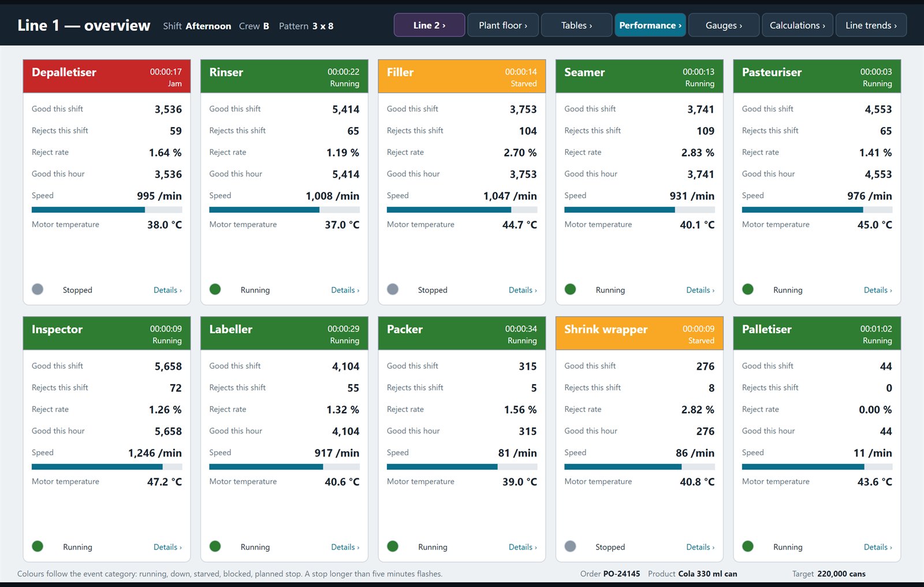Open Details for the Labeller
The width and height of the screenshot is (924, 587).
(x=345, y=547)
